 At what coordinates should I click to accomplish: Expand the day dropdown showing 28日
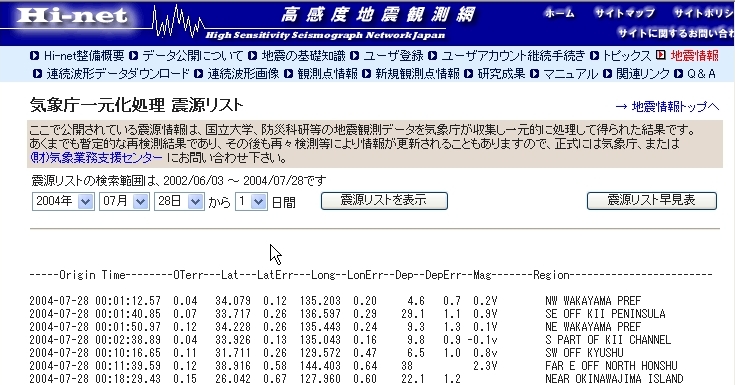pyautogui.click(x=179, y=202)
